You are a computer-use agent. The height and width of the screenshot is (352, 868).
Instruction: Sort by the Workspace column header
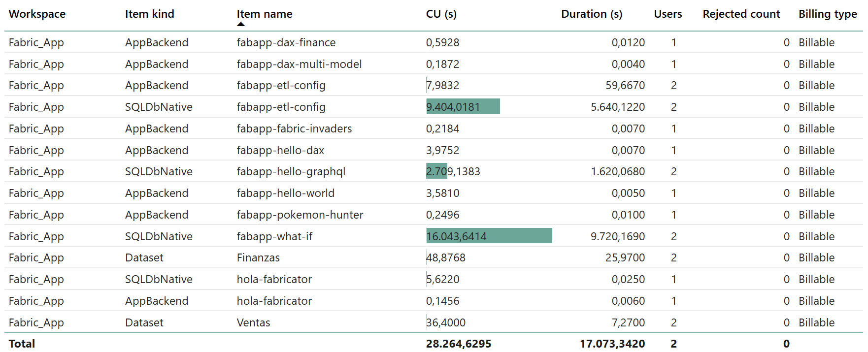coord(37,14)
